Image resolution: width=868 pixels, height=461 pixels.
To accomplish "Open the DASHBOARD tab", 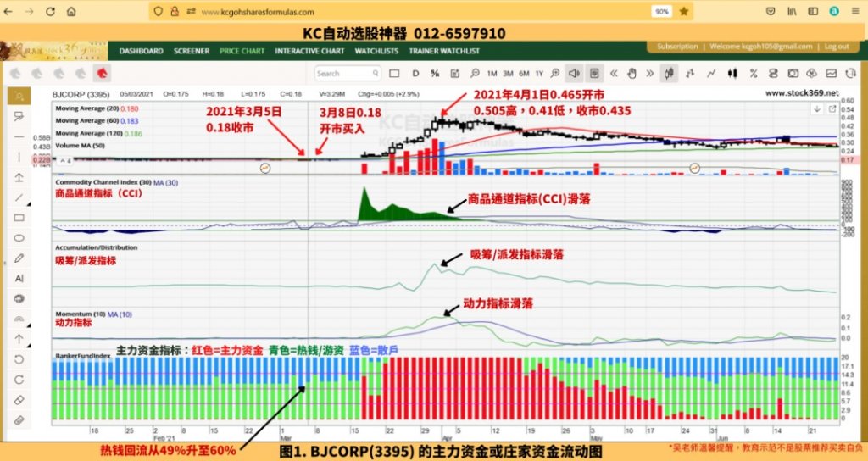I will [x=142, y=51].
